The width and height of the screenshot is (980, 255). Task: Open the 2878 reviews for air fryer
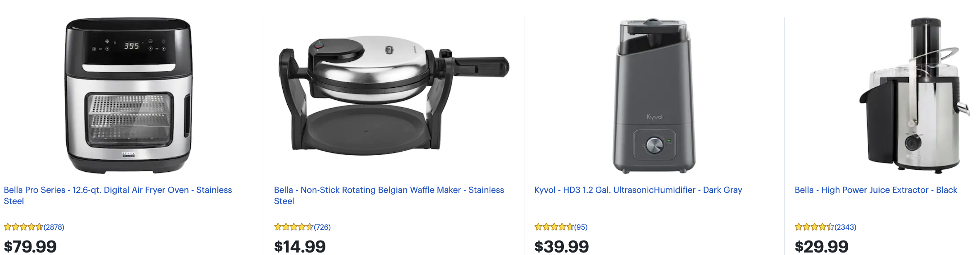54,227
